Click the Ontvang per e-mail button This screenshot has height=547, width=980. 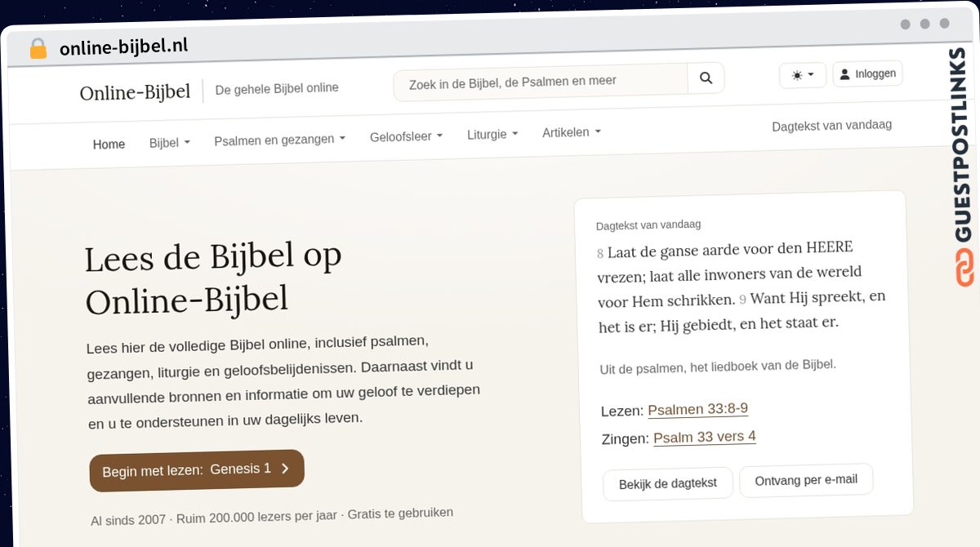(806, 480)
